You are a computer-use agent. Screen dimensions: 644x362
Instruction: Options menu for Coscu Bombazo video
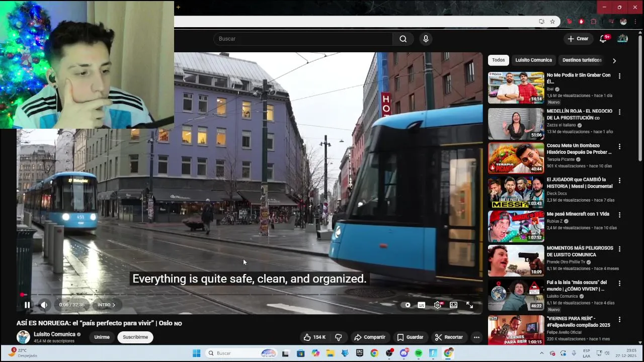pyautogui.click(x=619, y=146)
